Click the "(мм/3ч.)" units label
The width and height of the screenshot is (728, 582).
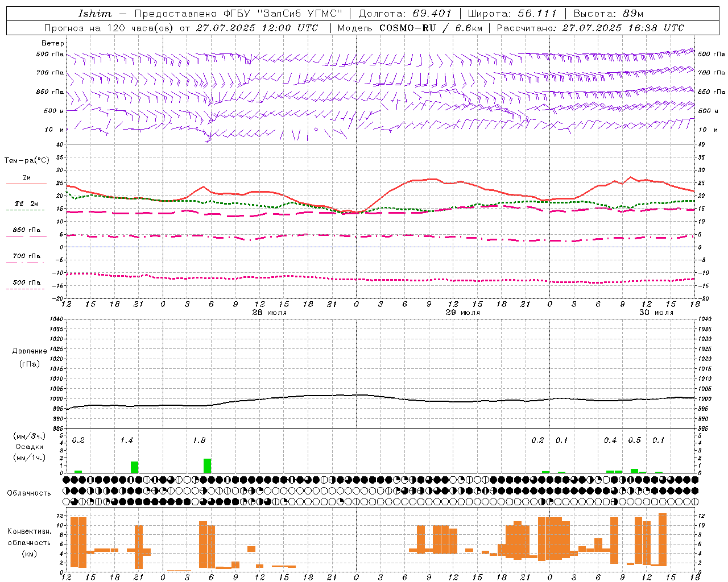[30, 436]
